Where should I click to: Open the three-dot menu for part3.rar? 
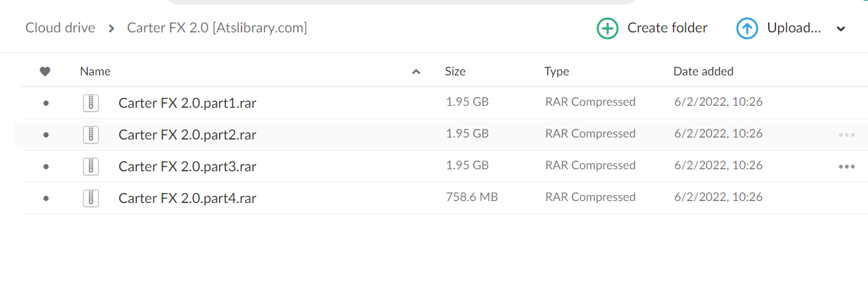(x=846, y=167)
